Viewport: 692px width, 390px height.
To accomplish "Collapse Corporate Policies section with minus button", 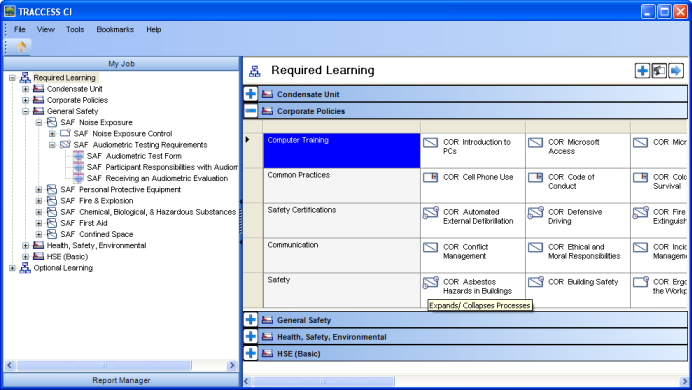I will 250,111.
